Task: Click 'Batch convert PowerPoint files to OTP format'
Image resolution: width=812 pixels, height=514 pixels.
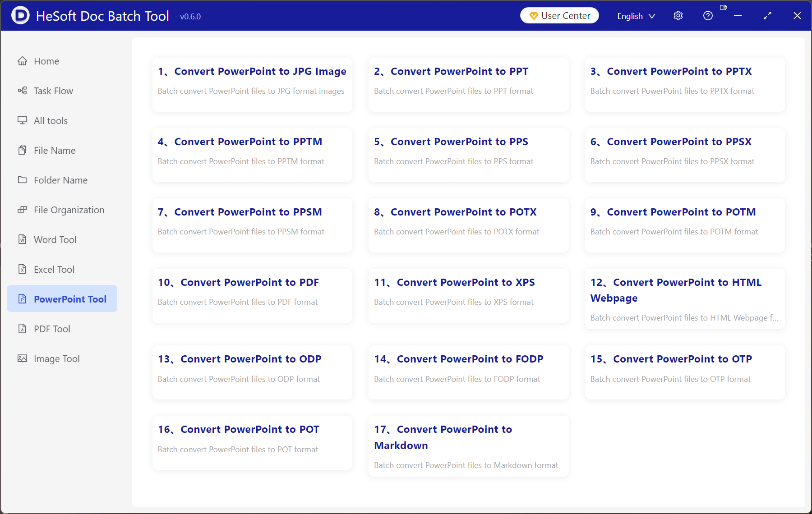Action: pyautogui.click(x=670, y=379)
